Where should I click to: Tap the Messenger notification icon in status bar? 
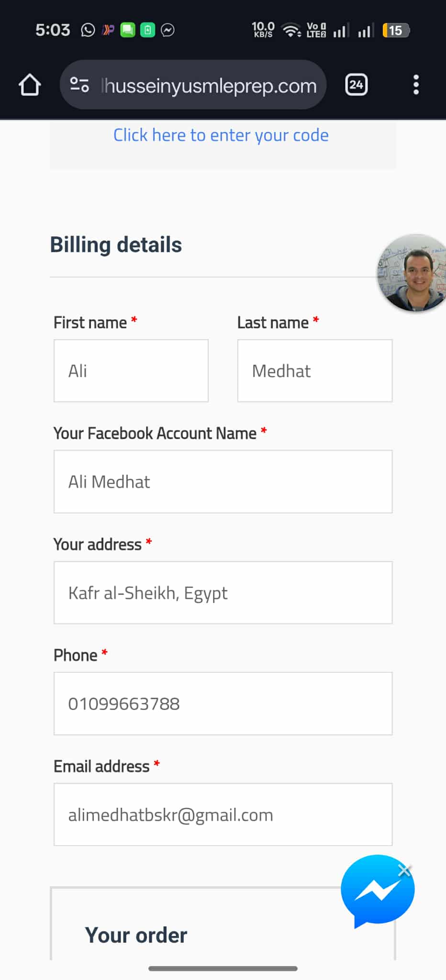[167, 30]
